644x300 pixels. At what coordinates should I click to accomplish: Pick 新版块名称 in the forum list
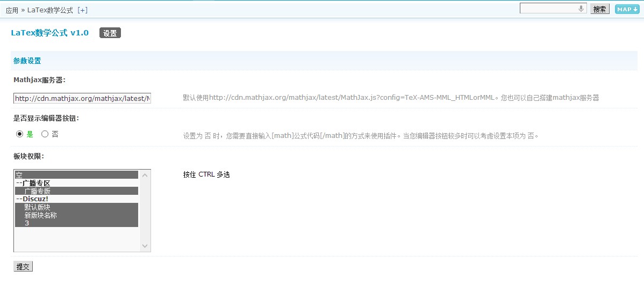click(76, 215)
